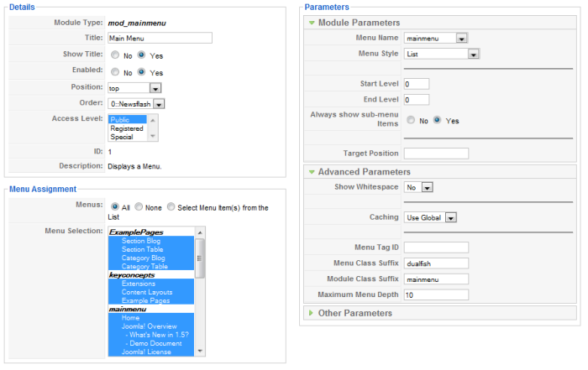The height and width of the screenshot is (370, 588).
Task: Click the keyconcepts group heading
Action: pos(132,275)
